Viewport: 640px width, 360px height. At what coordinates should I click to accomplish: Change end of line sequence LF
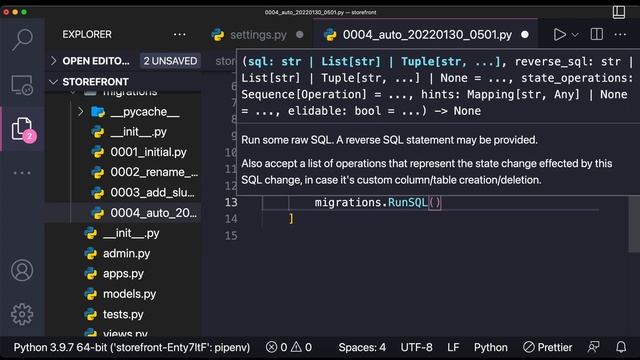pyautogui.click(x=453, y=347)
